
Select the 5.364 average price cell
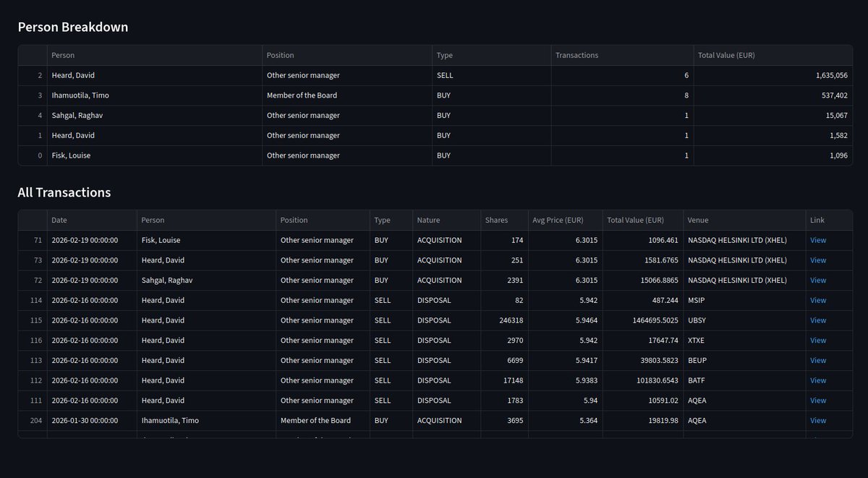click(565, 421)
